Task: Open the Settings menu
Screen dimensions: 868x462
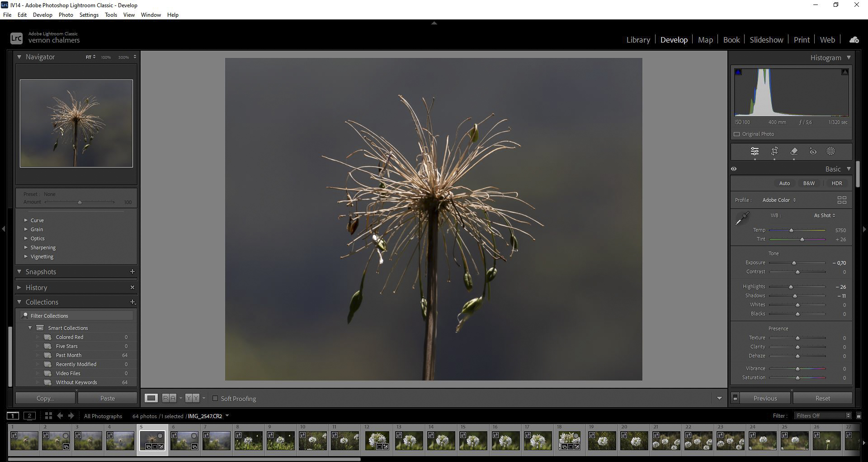Action: pos(89,15)
